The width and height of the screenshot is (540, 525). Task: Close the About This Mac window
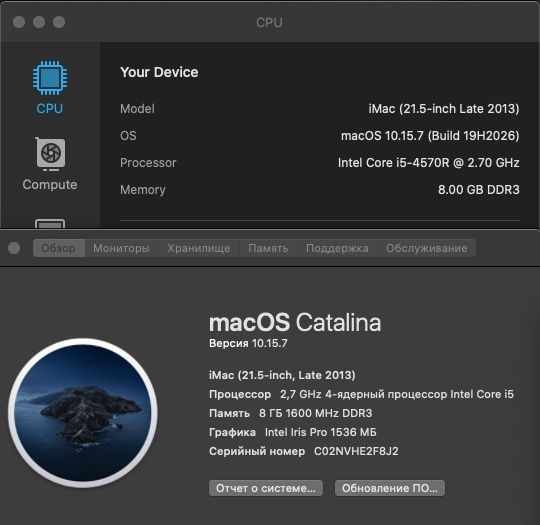click(x=14, y=248)
